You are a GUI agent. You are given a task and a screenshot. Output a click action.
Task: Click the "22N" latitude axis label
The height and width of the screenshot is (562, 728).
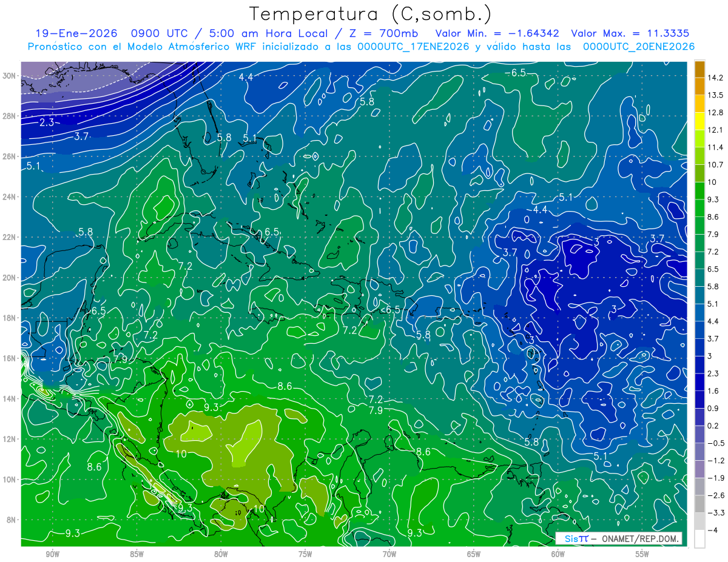(10, 237)
